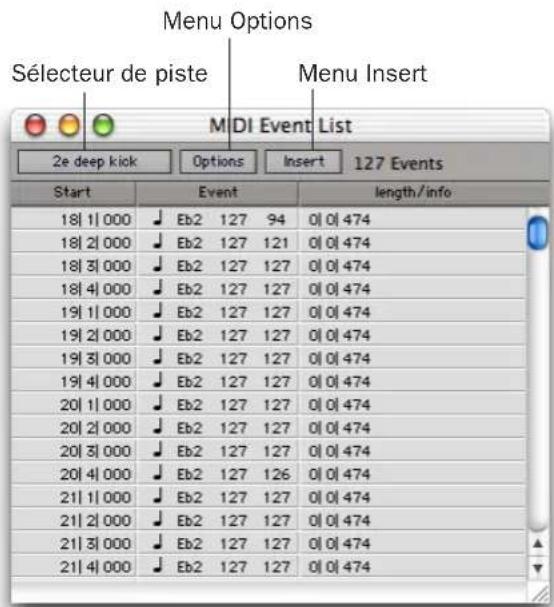Select note icon in row 18|4|000
This screenshot has width=554, height=607.
point(157,288)
